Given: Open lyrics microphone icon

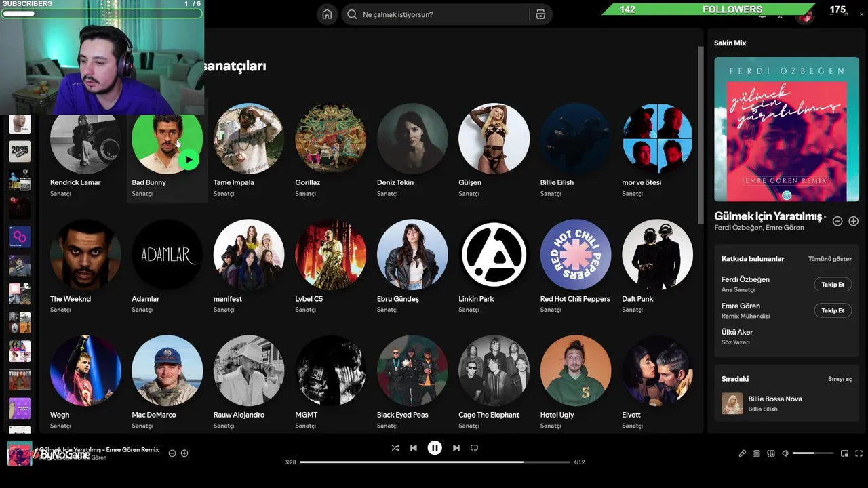Looking at the screenshot, I should click(x=743, y=453).
